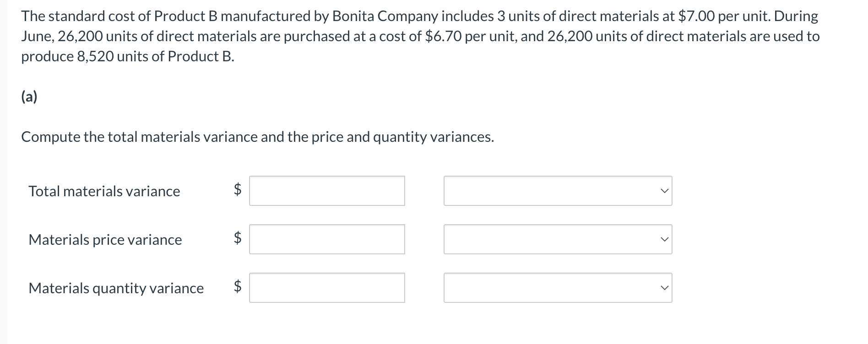Click the Compute the total materials variance instruction text

[257, 137]
